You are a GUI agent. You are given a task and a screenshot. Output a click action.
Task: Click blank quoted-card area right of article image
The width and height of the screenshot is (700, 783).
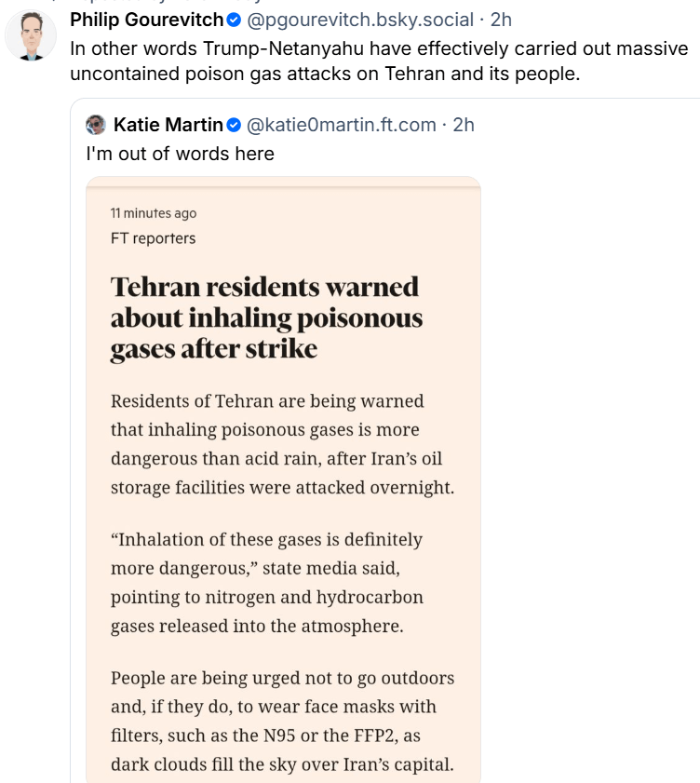click(586, 466)
